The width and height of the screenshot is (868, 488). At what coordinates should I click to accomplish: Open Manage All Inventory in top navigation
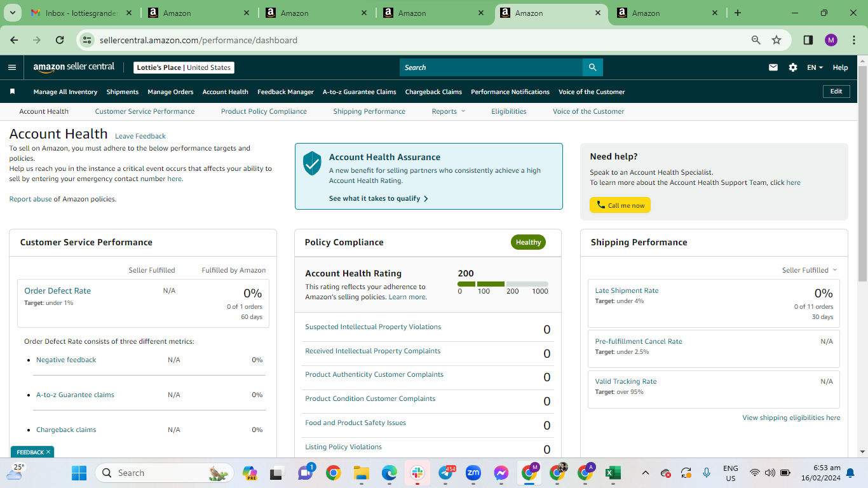65,91
